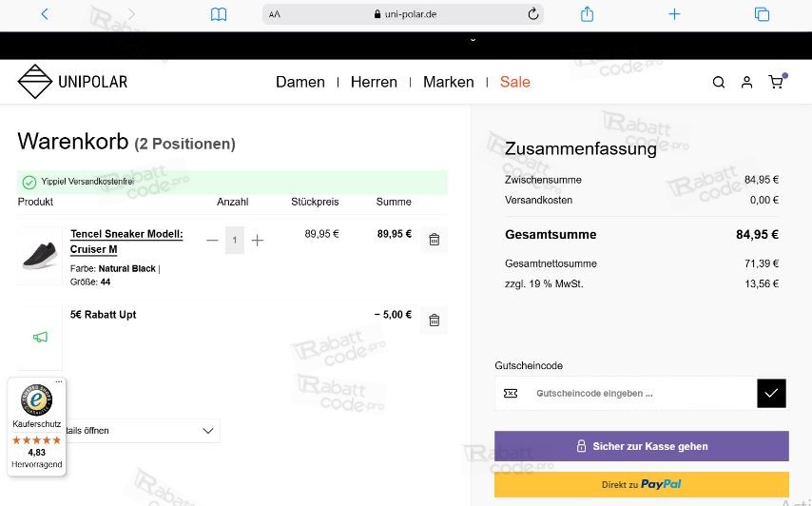This screenshot has height=506, width=812.
Task: Click the − 5,00 € discount amount
Action: coord(393,315)
